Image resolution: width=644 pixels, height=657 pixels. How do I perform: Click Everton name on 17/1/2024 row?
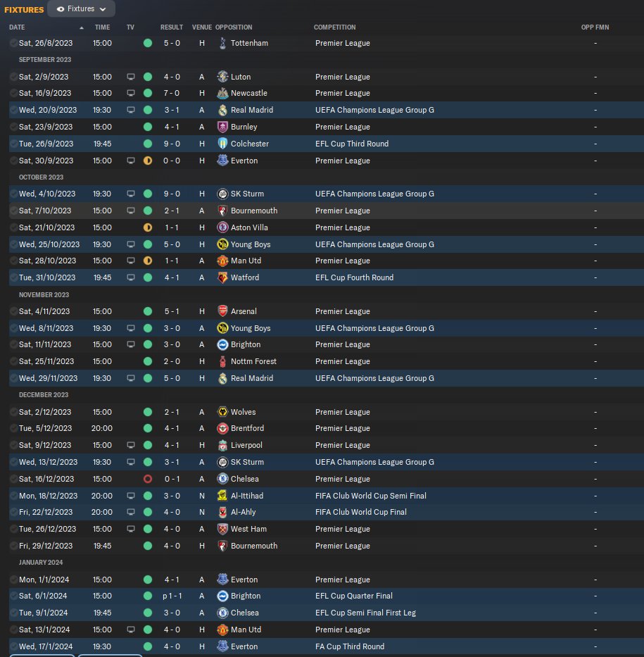[244, 646]
